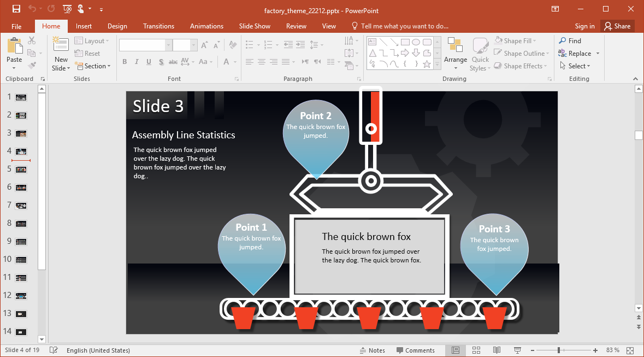644x357 pixels.
Task: Toggle underline text formatting
Action: [149, 62]
